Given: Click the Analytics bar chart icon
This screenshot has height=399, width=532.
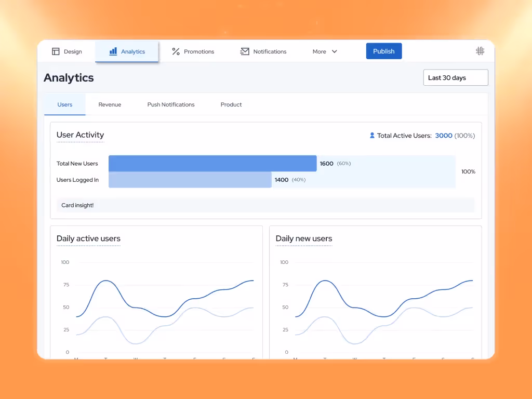Looking at the screenshot, I should [113, 51].
